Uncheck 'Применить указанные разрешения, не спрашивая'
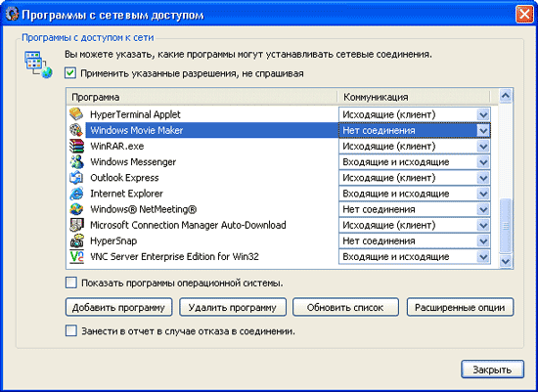This screenshot has height=392, width=538. [x=70, y=73]
